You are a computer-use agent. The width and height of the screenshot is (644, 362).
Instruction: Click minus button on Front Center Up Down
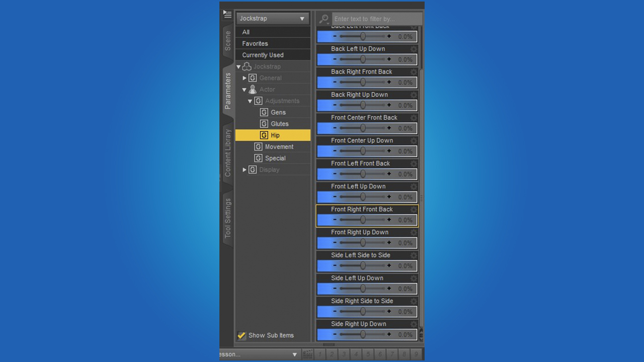click(335, 151)
